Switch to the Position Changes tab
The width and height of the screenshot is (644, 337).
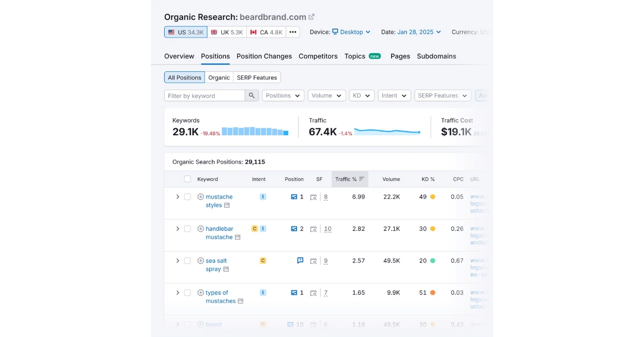coord(264,56)
